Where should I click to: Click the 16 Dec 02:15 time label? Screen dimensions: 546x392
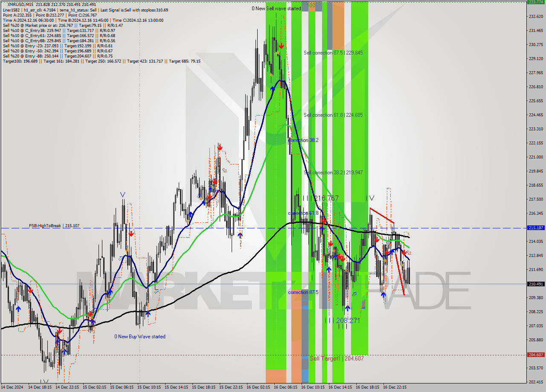point(258,387)
